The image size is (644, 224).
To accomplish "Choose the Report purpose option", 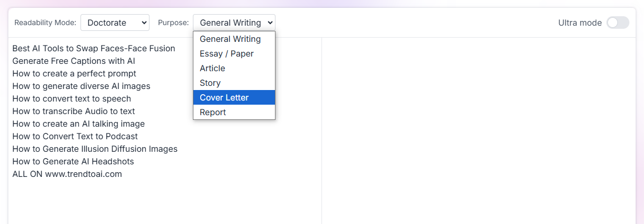I will (x=234, y=112).
